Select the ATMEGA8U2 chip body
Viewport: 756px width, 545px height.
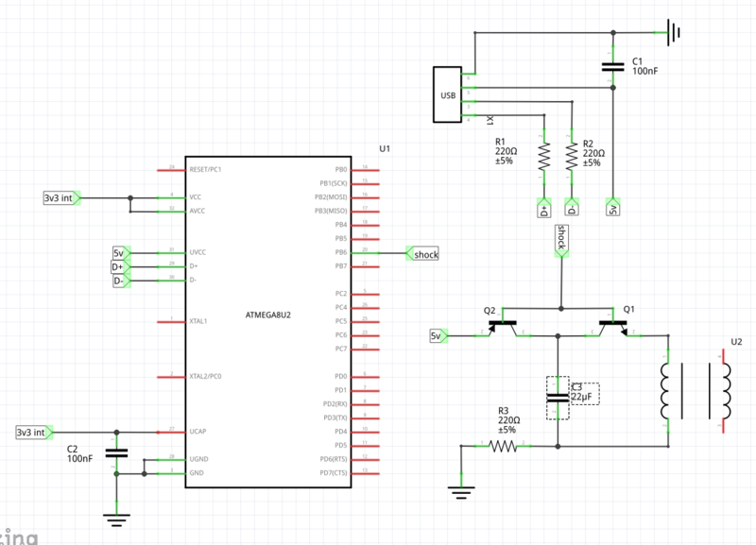(267, 321)
